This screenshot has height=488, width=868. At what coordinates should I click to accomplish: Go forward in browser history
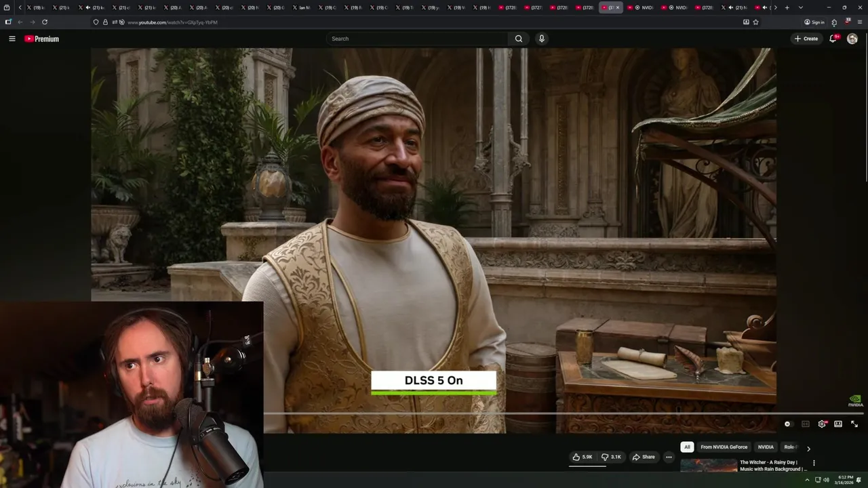tap(32, 22)
